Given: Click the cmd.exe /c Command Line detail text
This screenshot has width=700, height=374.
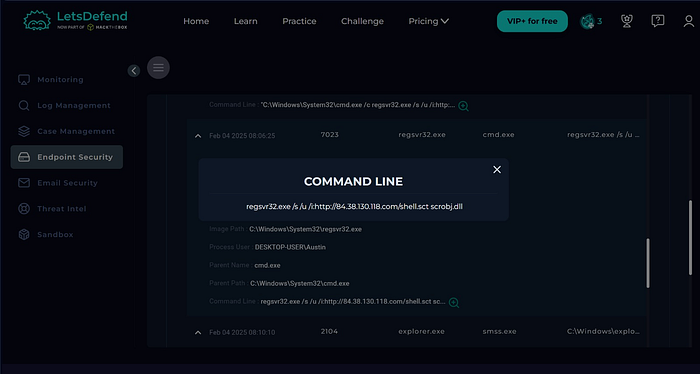Looking at the screenshot, I should [358, 105].
